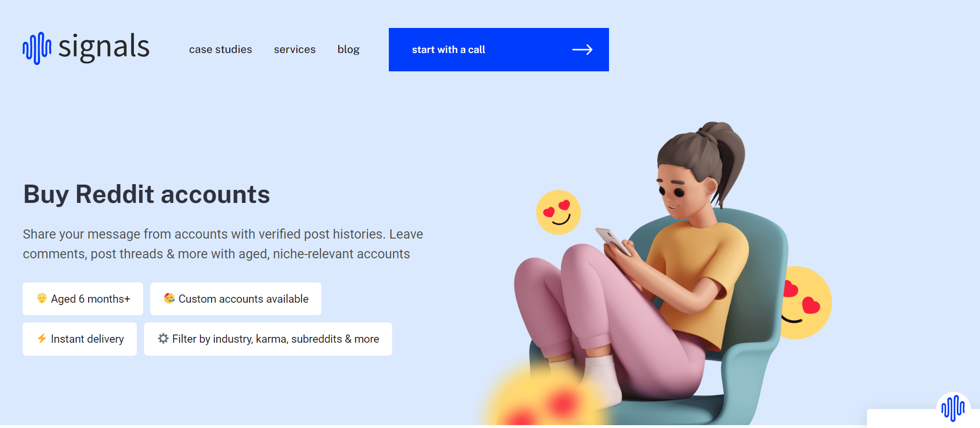Open the services menu item
The image size is (980, 428).
point(294,49)
